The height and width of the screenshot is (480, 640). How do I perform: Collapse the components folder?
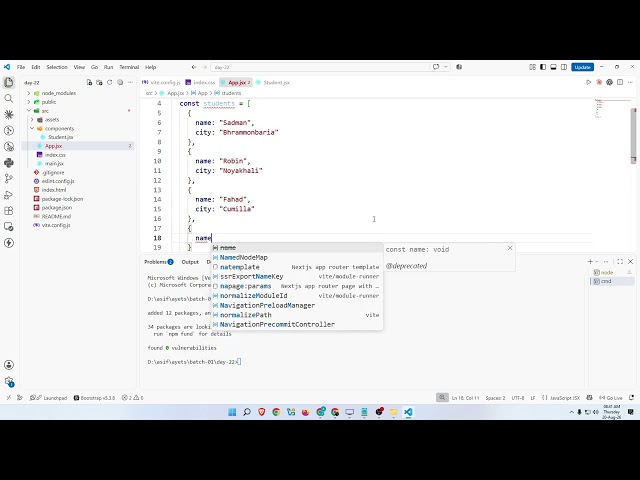click(x=32, y=128)
